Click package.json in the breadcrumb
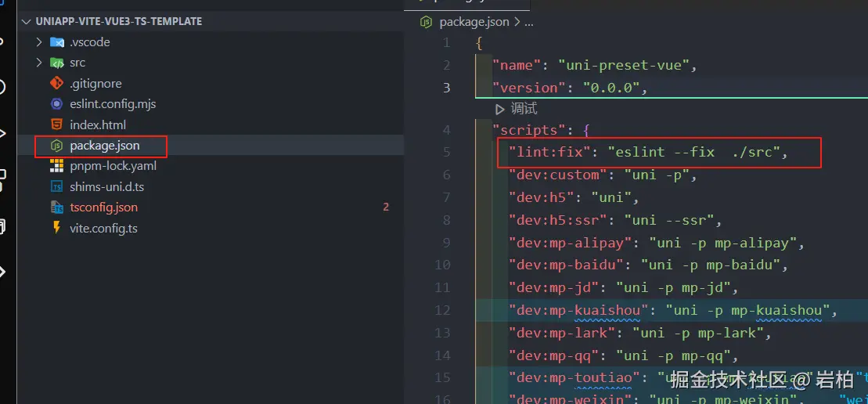 click(474, 22)
